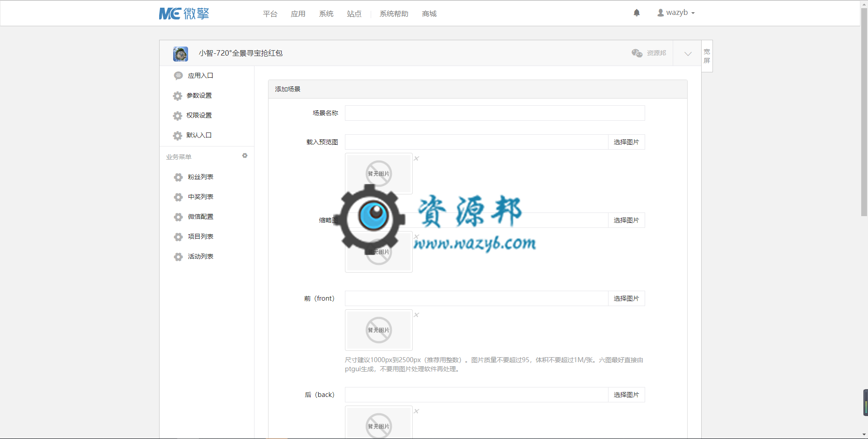Click the MC 微擎 logo
The height and width of the screenshot is (439, 868).
pyautogui.click(x=184, y=14)
